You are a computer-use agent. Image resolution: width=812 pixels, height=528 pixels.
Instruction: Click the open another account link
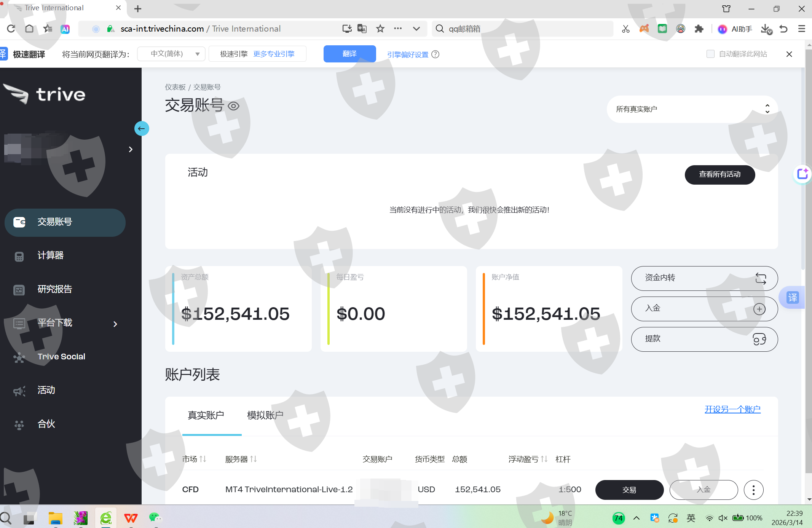(x=732, y=409)
